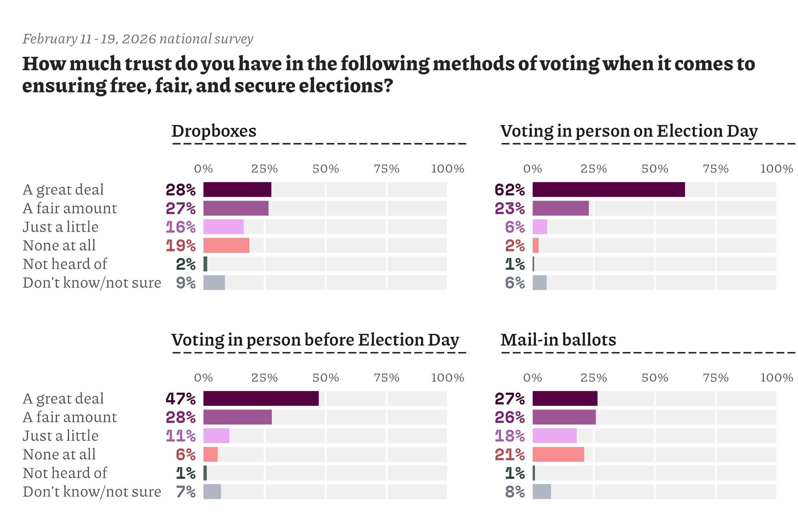Click the Dropboxes chart heading
Screen dimensions: 798x532
[214, 131]
